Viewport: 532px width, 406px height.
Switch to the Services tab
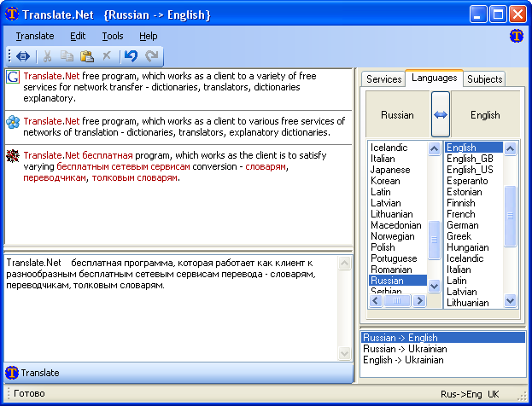(383, 79)
